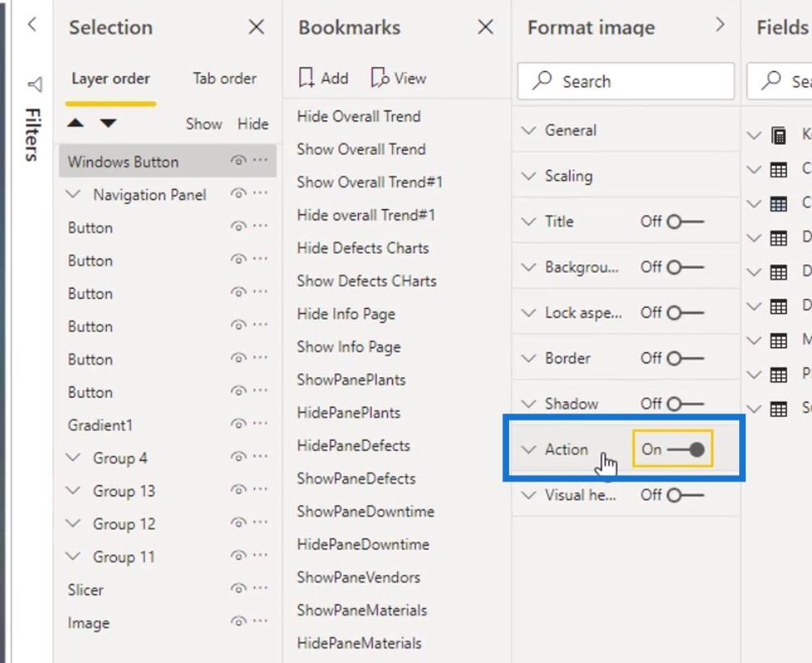Screen dimensions: 812x663
Task: Open the Filters pane icon
Action: [x=35, y=84]
